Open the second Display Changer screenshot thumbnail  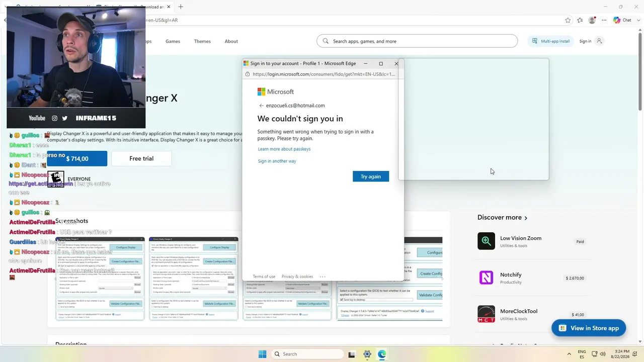click(x=194, y=279)
